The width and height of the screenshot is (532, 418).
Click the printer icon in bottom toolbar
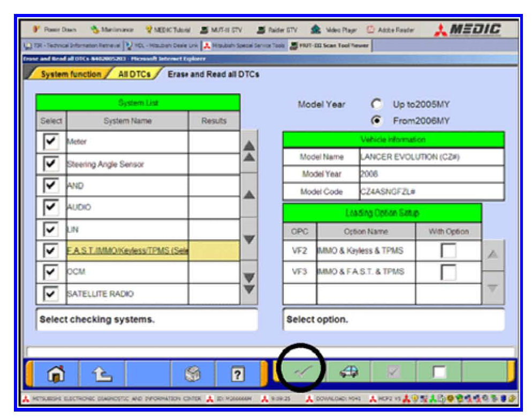[x=193, y=373]
